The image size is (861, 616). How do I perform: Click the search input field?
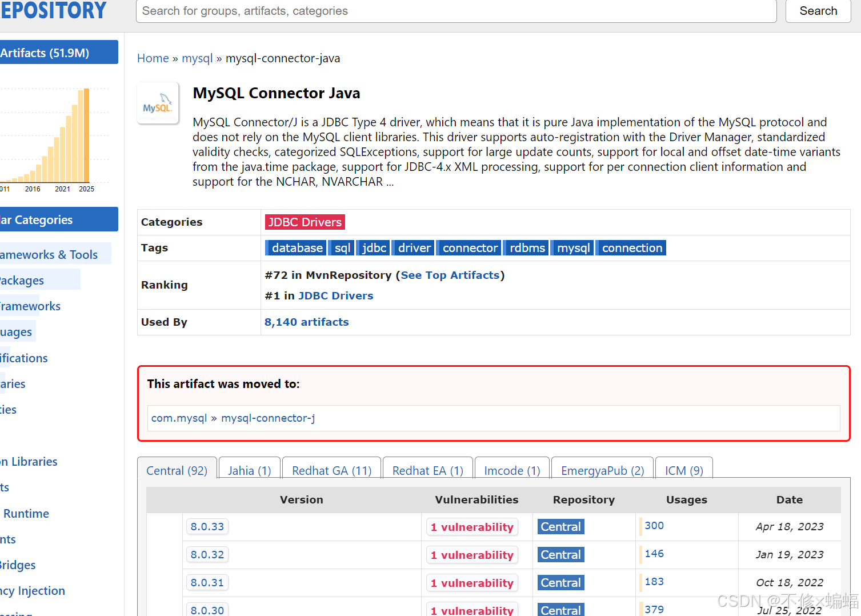(456, 11)
